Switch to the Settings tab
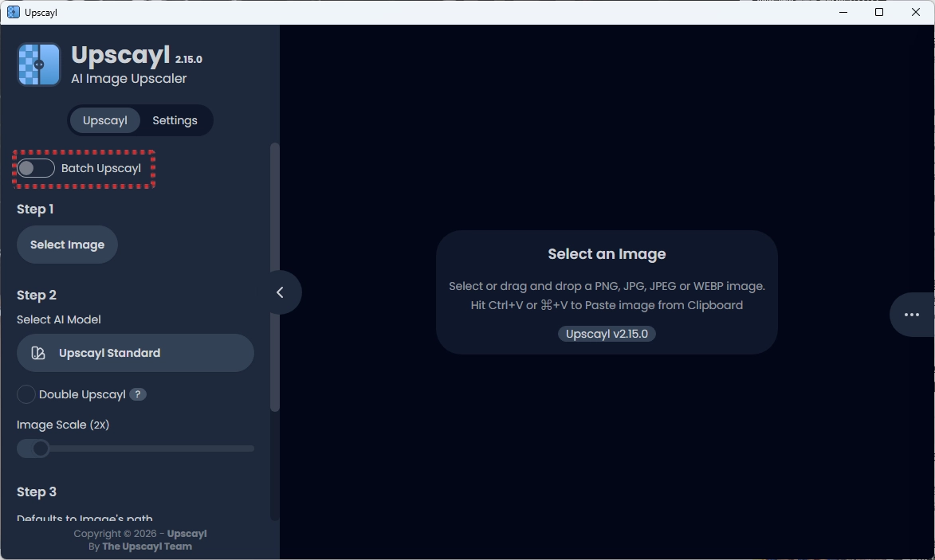 click(175, 120)
